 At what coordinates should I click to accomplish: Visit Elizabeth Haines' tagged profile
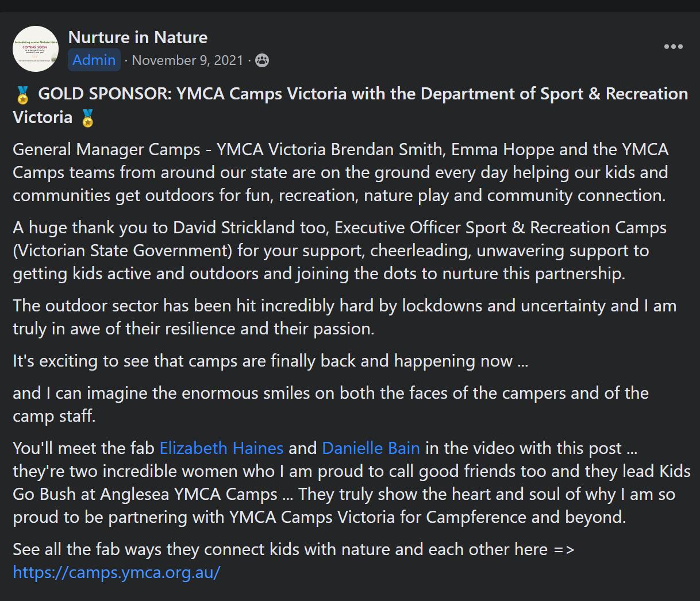[x=221, y=448]
